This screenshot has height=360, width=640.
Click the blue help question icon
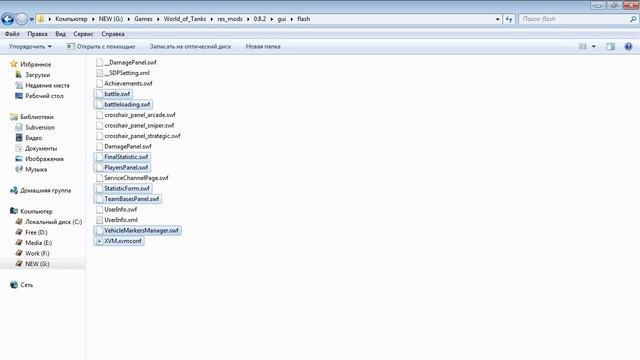[x=628, y=47]
